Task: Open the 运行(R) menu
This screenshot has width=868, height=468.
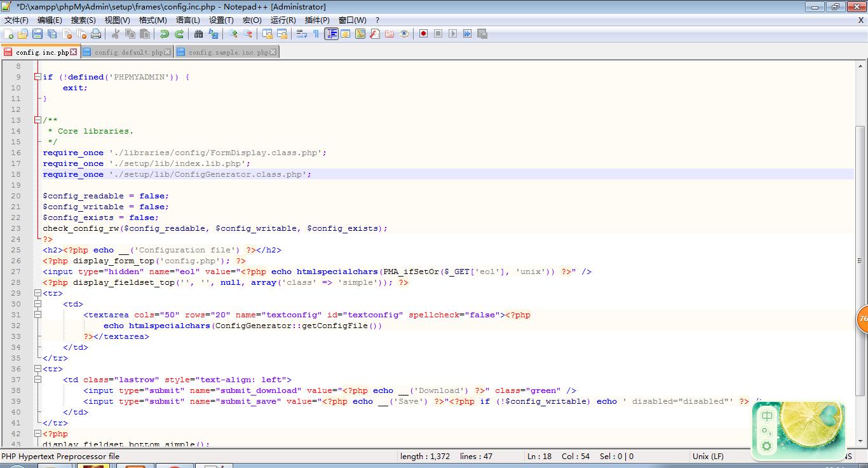Action: (x=283, y=20)
